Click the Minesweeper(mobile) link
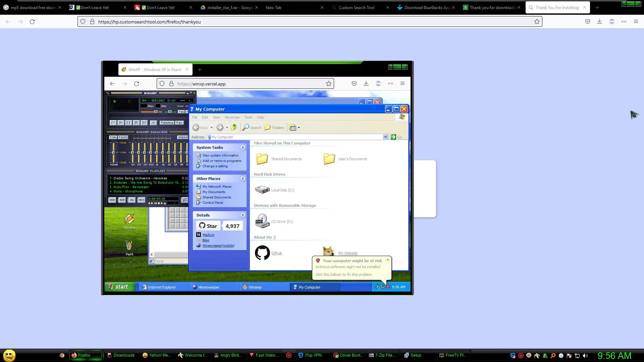The image size is (644, 362). (x=218, y=245)
